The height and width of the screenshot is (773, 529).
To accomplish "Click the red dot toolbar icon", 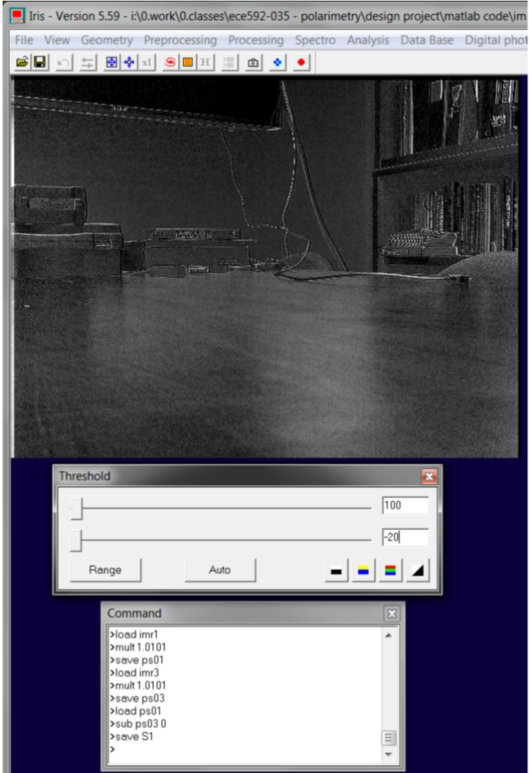I will pos(301,63).
